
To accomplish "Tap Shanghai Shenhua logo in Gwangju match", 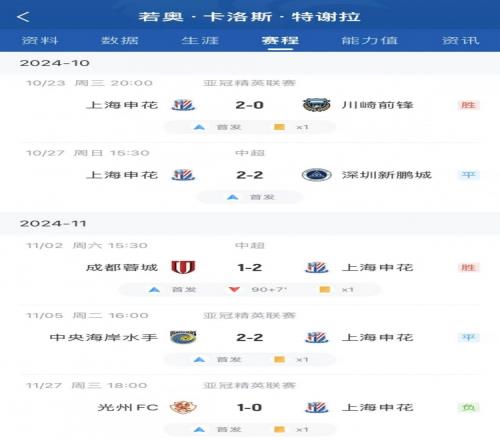I will click(x=317, y=407).
